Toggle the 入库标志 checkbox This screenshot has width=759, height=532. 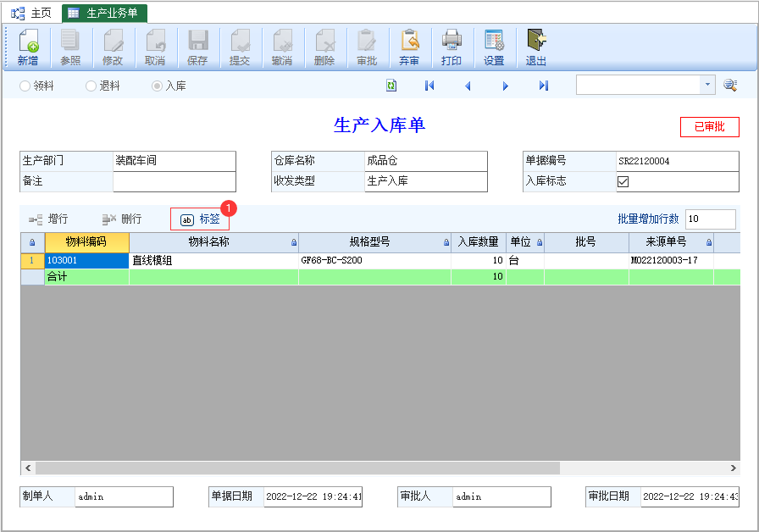(623, 181)
